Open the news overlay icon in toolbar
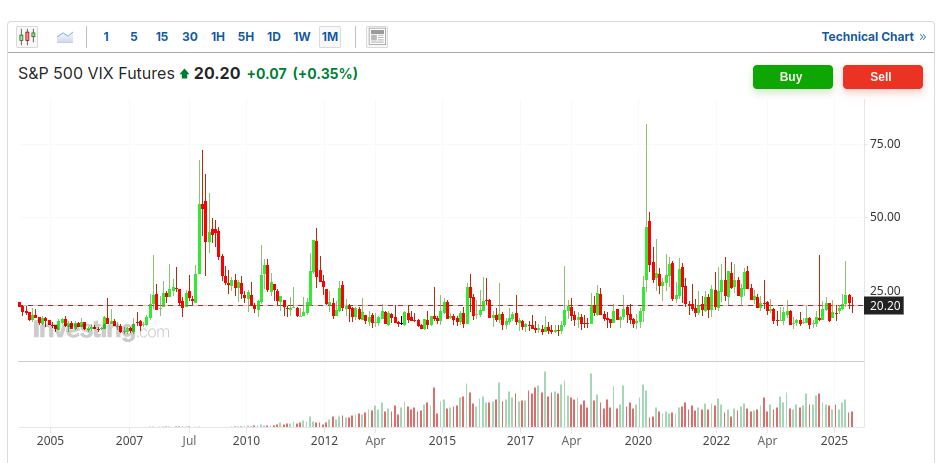The width and height of the screenshot is (945, 463). pos(377,37)
